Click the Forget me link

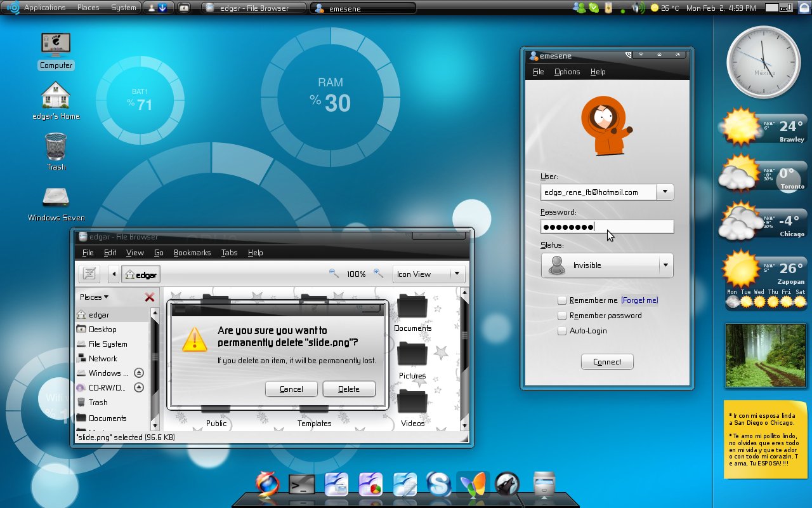click(639, 300)
